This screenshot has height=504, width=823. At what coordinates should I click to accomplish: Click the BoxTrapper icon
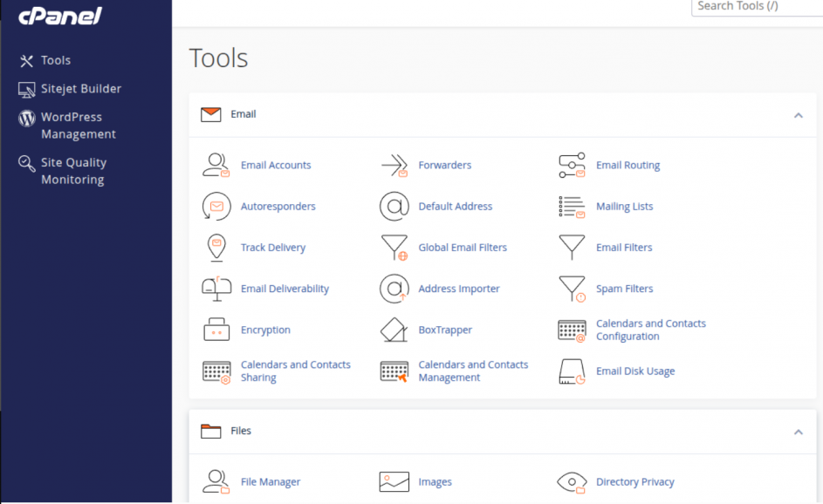point(394,330)
